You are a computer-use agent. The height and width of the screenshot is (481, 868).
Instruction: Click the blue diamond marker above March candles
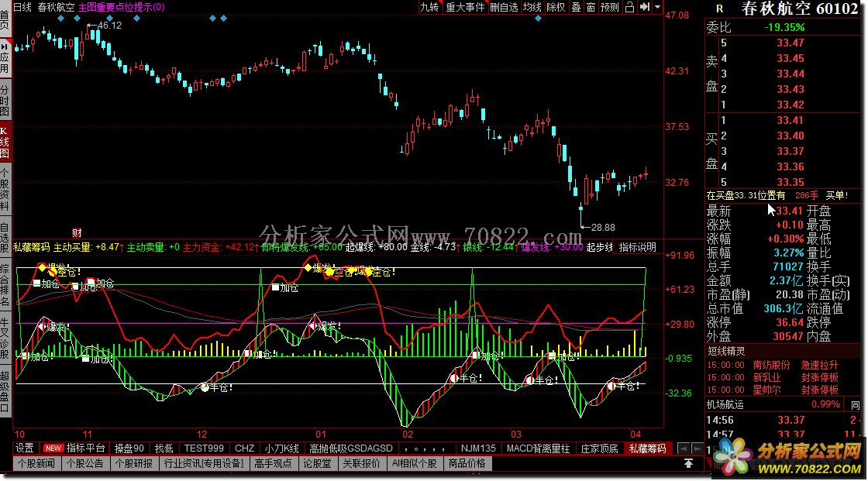(x=538, y=19)
